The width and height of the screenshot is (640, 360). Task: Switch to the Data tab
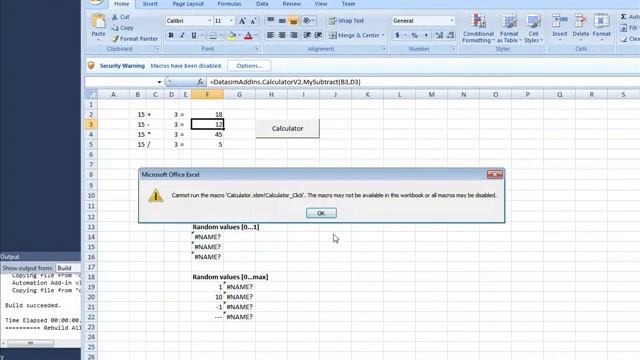262,4
